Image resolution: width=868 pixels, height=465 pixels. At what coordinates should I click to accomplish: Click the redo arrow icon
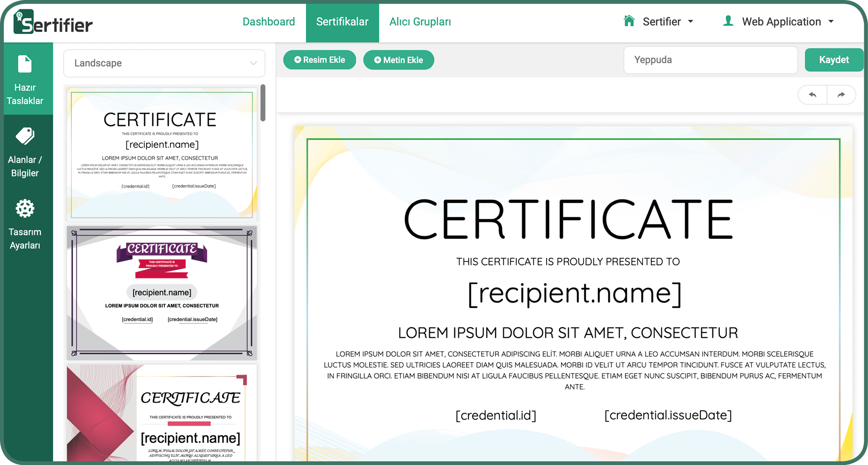point(841,95)
